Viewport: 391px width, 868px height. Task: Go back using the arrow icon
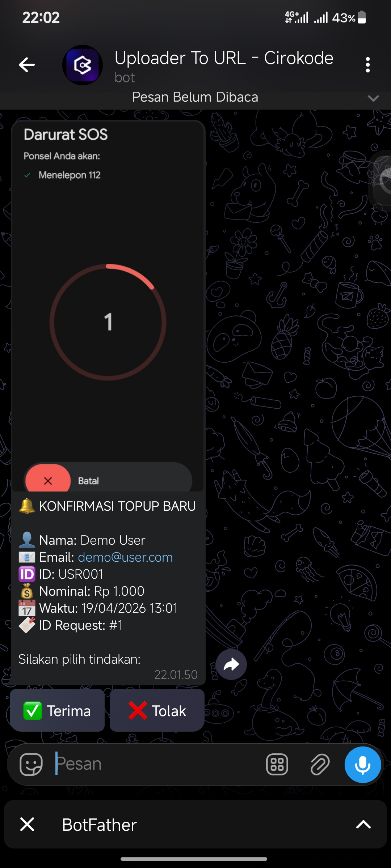click(x=27, y=65)
